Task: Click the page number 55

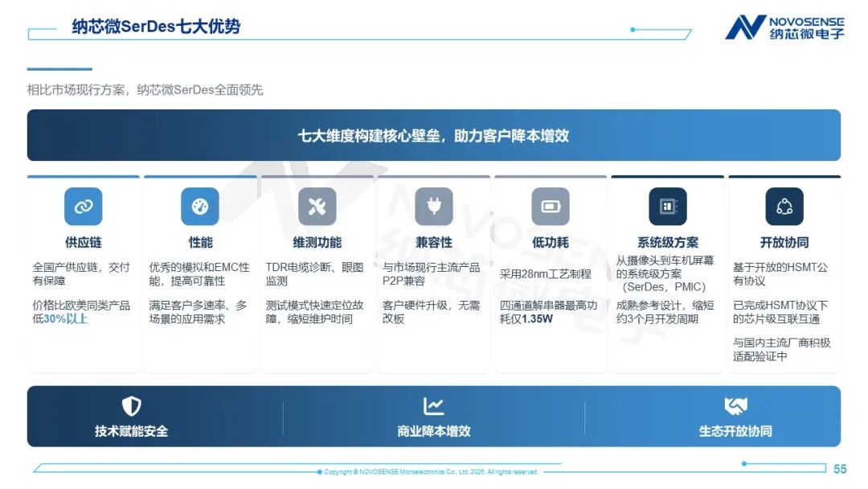Action: (x=840, y=469)
